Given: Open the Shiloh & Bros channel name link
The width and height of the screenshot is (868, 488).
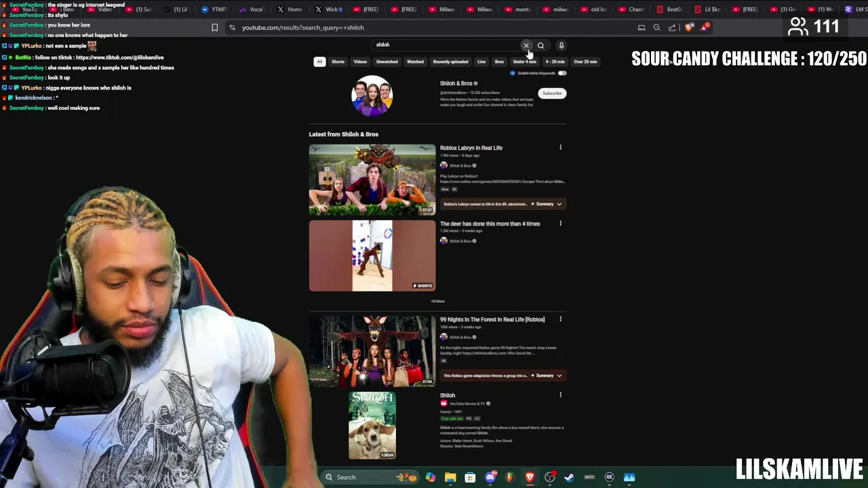Looking at the screenshot, I should 456,83.
